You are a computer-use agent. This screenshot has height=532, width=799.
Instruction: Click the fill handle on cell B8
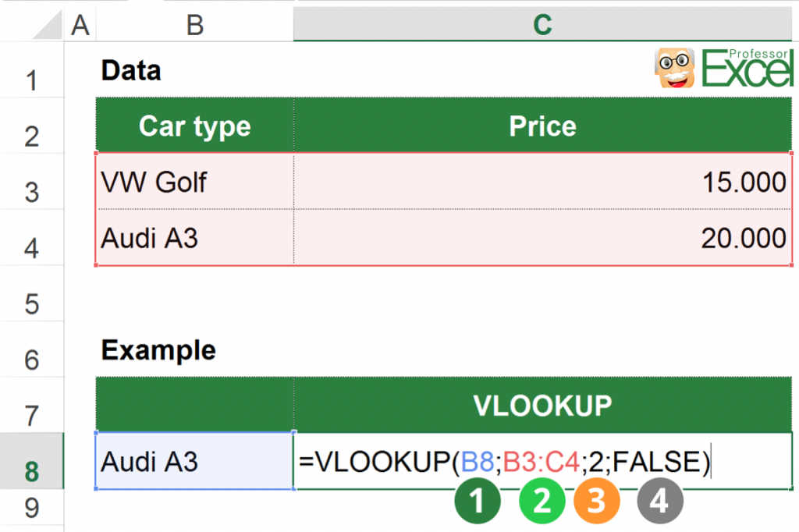[295, 488]
